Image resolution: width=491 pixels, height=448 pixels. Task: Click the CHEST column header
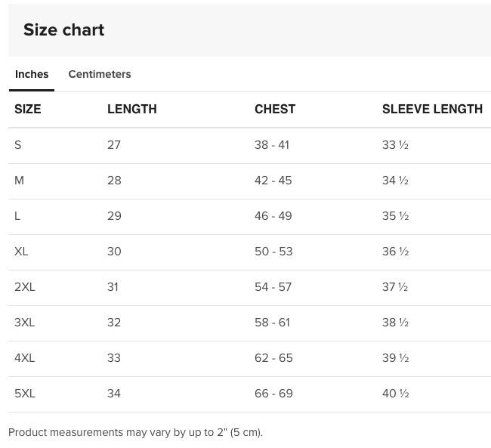275,109
